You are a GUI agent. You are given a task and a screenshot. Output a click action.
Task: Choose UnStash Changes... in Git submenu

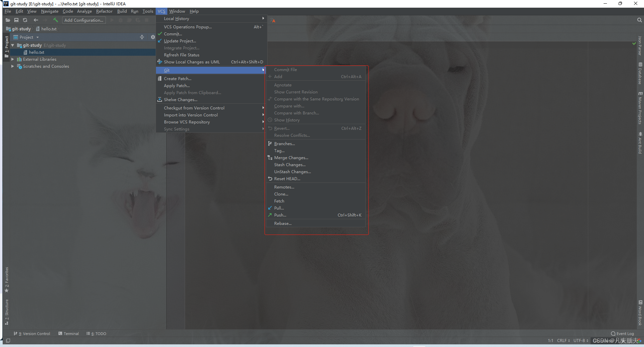[316, 171]
